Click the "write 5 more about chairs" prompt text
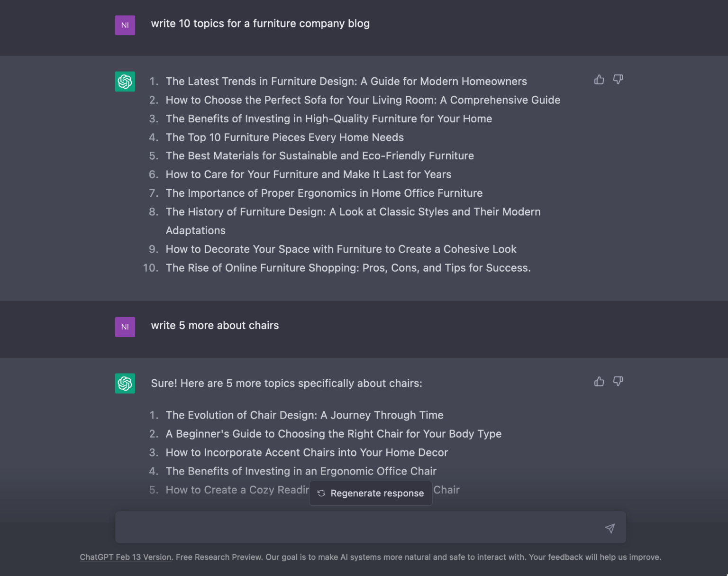 [215, 326]
